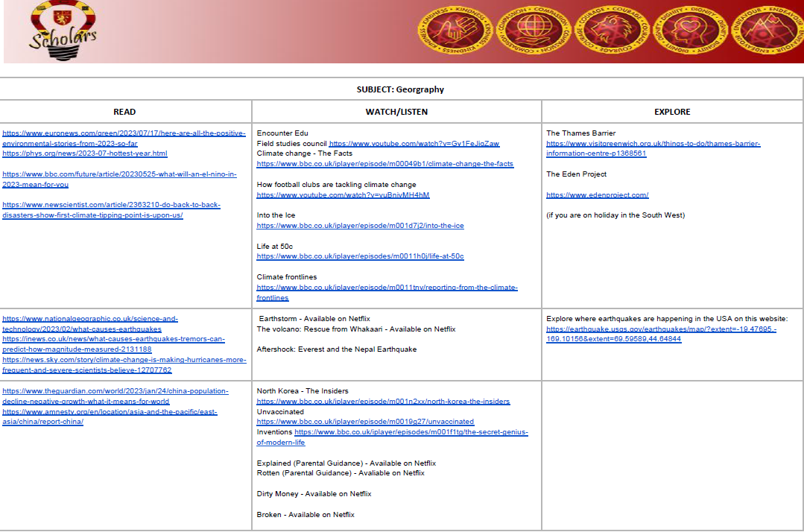Open the Life at 50c iPlayer link
The height and width of the screenshot is (532, 804).
[360, 256]
